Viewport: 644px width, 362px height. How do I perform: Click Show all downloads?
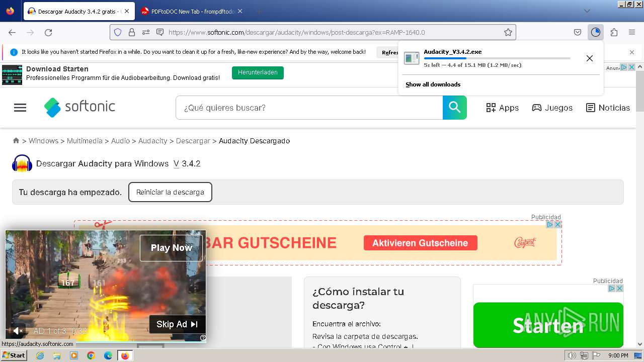pos(433,84)
